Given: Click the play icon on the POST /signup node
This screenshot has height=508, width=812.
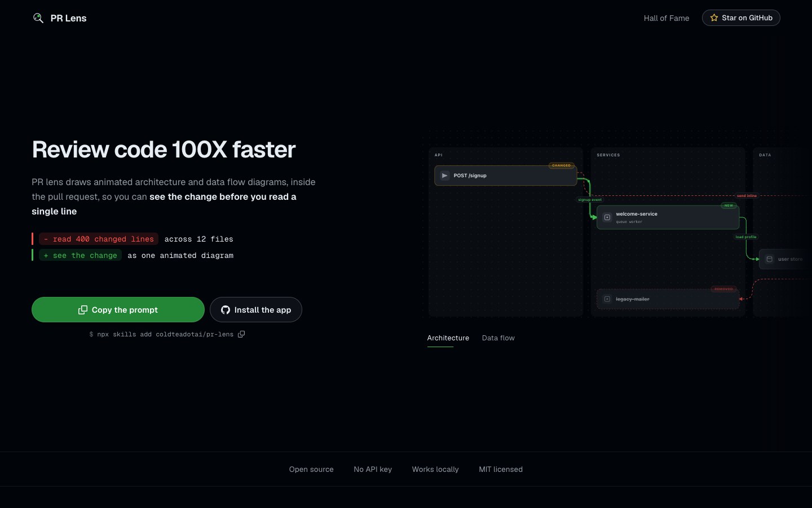Looking at the screenshot, I should pos(444,176).
